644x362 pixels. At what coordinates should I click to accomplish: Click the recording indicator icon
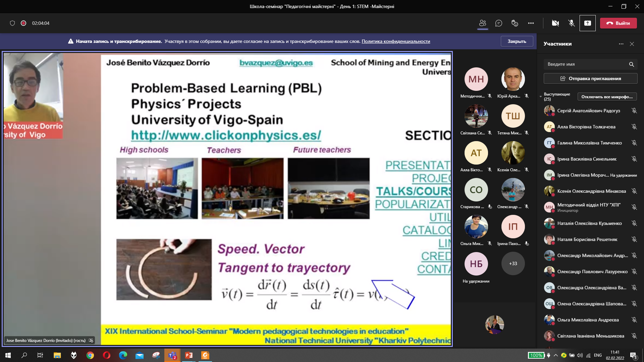point(23,23)
